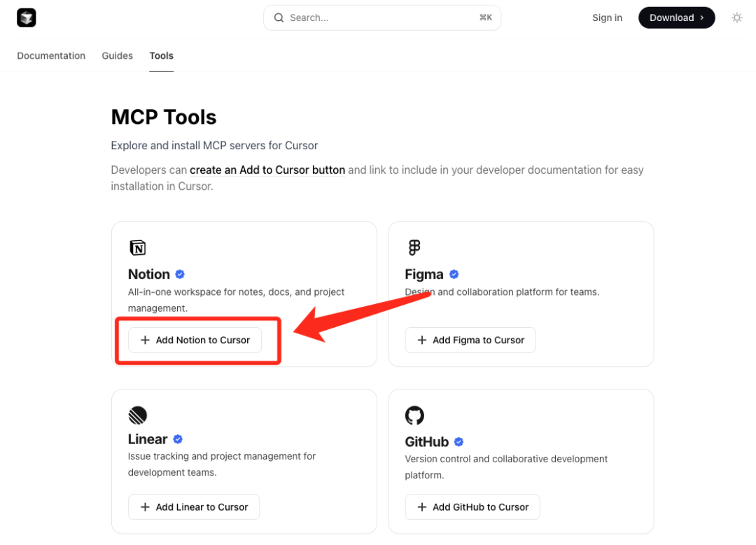This screenshot has height=545, width=756.
Task: Click the Linear logo icon
Action: (x=137, y=415)
